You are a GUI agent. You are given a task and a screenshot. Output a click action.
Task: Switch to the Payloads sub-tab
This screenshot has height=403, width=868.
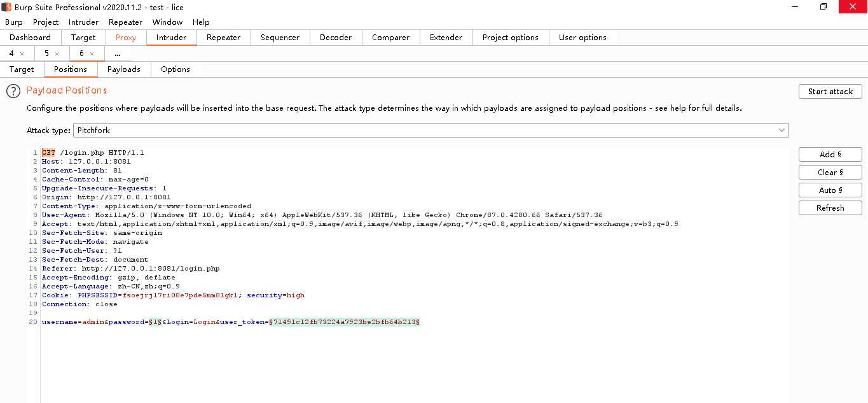(x=123, y=69)
